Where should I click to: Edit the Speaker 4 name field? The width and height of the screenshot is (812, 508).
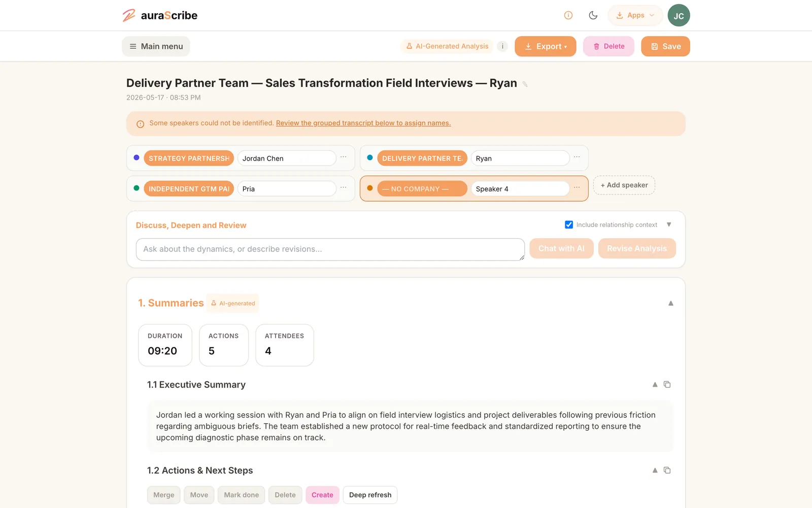(520, 188)
